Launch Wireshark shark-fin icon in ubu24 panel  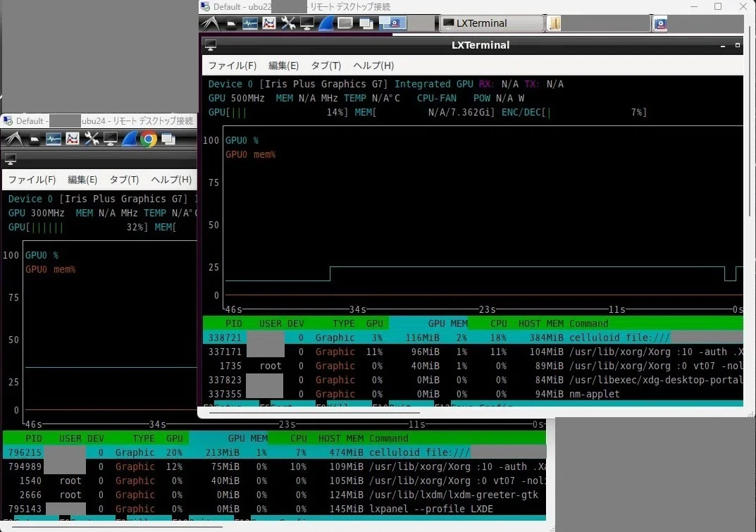click(129, 139)
